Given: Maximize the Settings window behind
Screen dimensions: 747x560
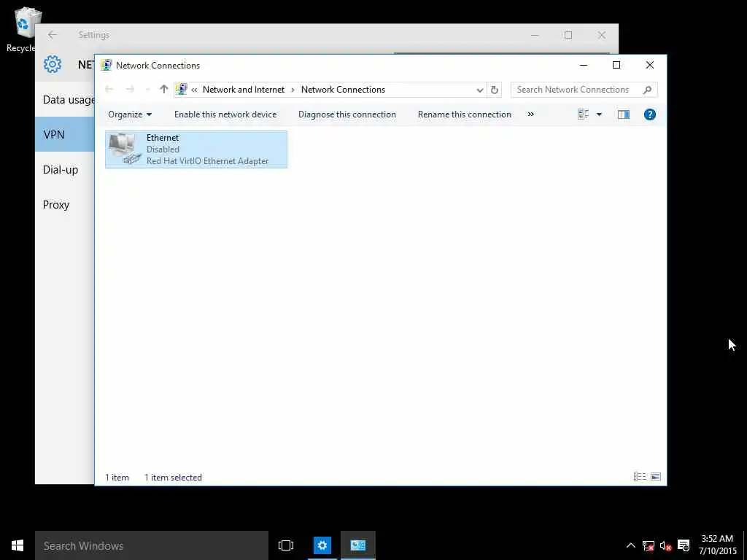Looking at the screenshot, I should click(568, 35).
